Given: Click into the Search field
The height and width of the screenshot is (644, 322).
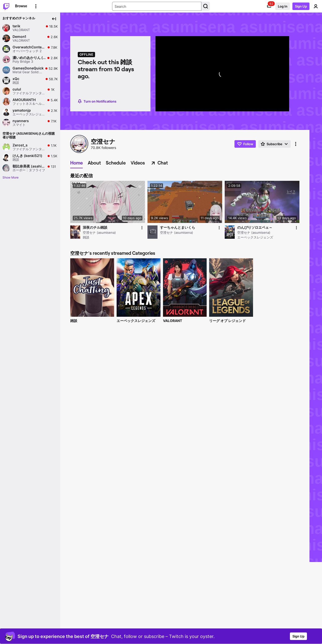Looking at the screenshot, I should 157,6.
